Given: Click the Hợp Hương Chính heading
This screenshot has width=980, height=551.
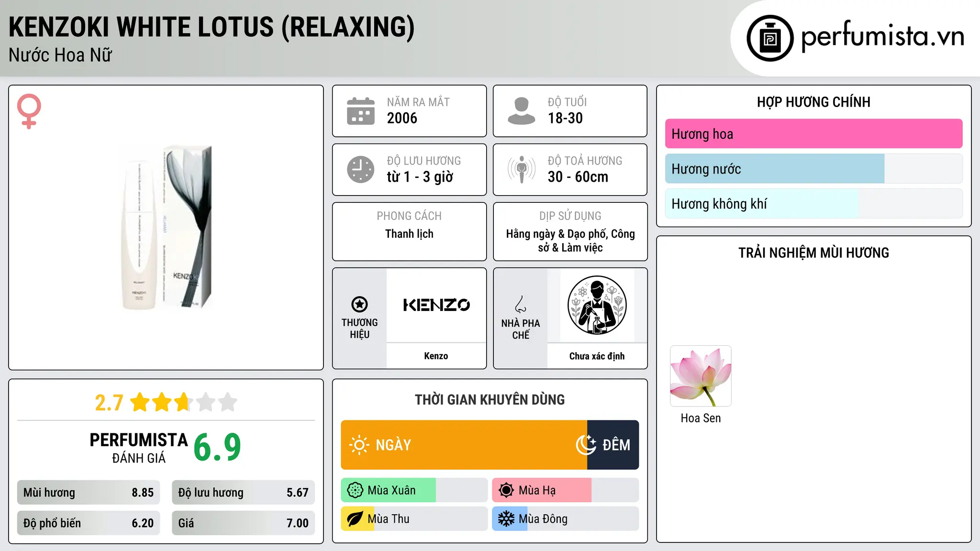Looking at the screenshot, I should click(813, 102).
